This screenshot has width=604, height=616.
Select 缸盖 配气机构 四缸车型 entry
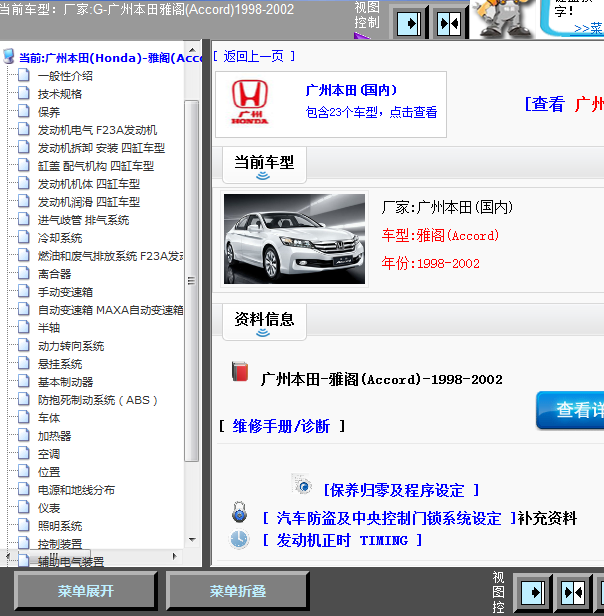pos(95,166)
